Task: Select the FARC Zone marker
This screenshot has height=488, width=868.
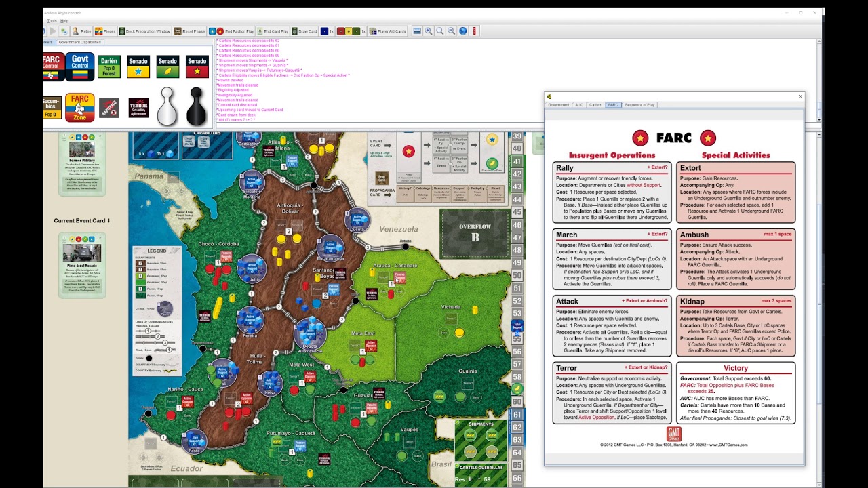Action: [x=80, y=107]
